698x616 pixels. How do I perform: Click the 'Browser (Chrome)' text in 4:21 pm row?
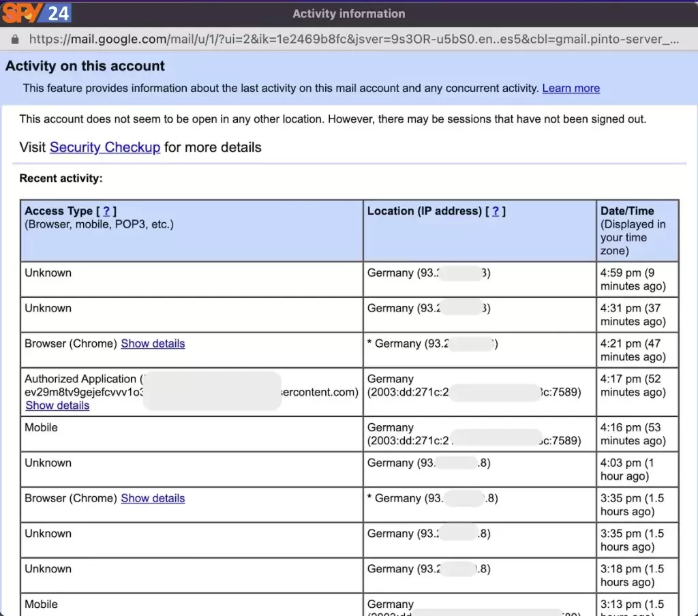[x=71, y=343]
